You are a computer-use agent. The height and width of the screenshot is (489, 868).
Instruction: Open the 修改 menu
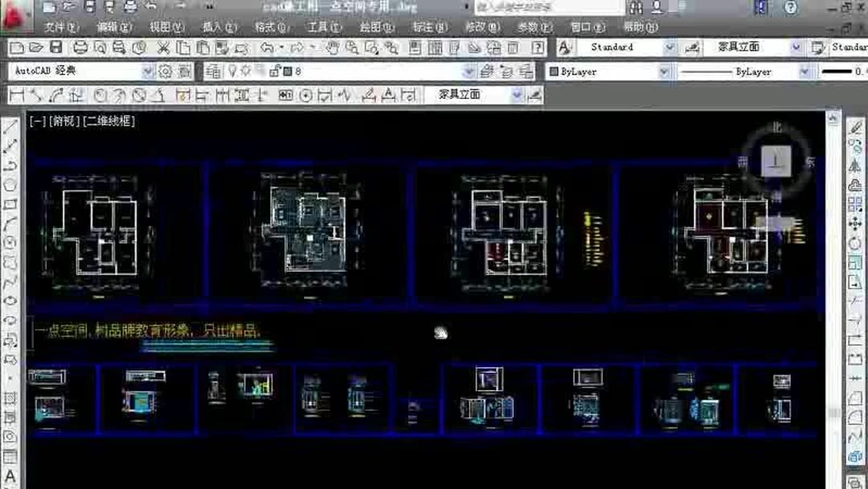pyautogui.click(x=482, y=26)
